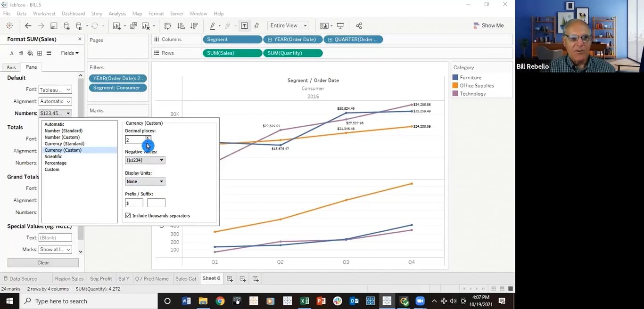
Task: Click the Presentation Mode icon
Action: (340, 26)
